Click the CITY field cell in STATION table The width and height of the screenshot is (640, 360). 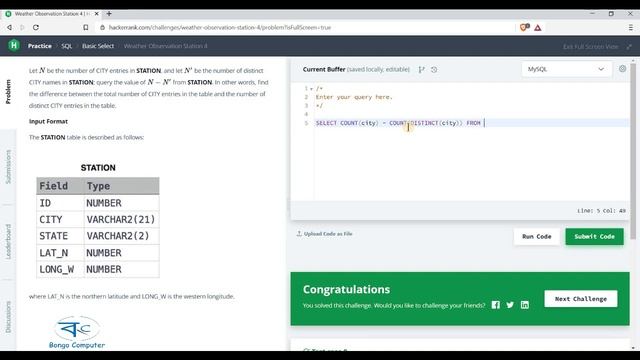point(60,220)
